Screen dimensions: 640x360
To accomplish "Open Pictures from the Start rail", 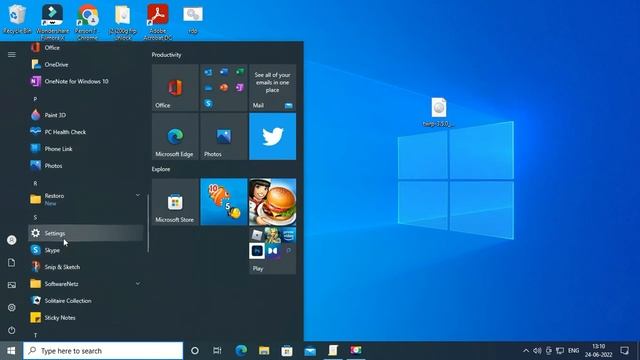I will pyautogui.click(x=12, y=285).
